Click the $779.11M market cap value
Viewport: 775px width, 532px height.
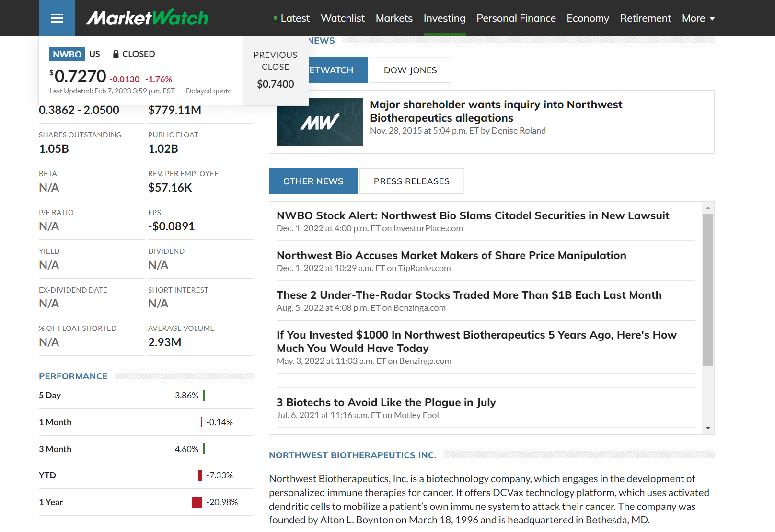coord(175,110)
